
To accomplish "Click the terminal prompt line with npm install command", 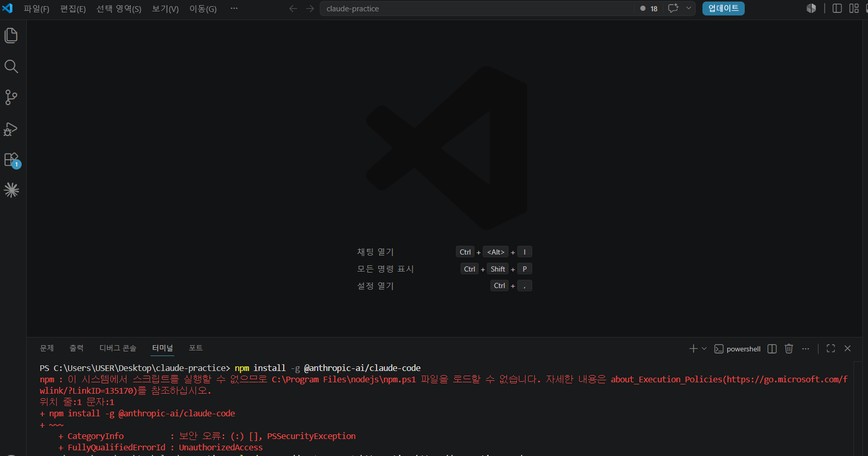I will coord(230,368).
